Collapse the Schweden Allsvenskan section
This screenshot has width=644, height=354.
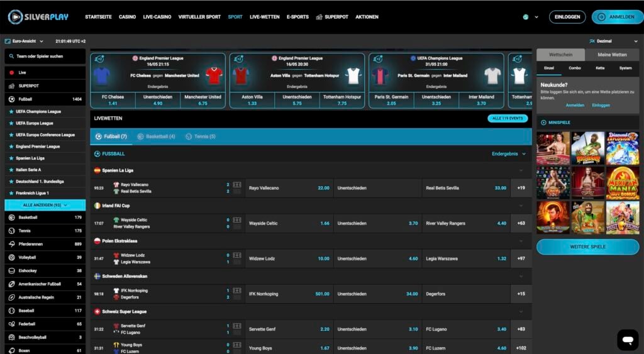click(521, 277)
